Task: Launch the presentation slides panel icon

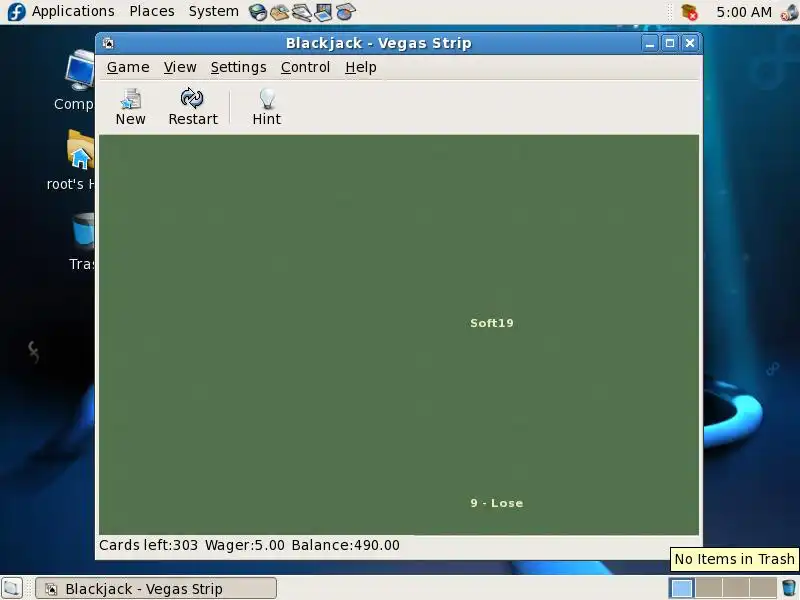Action: (323, 12)
